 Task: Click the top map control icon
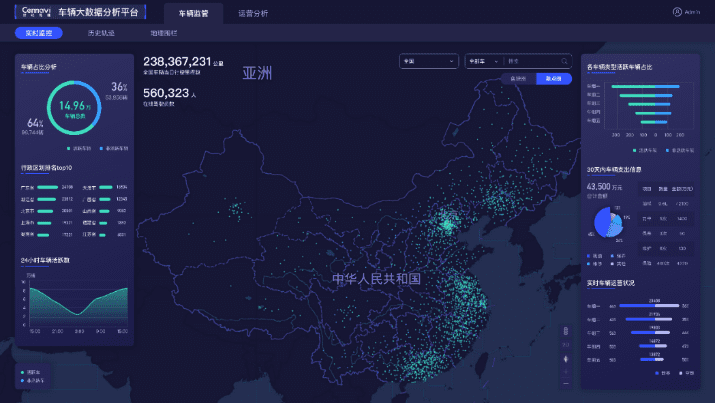[x=567, y=331]
